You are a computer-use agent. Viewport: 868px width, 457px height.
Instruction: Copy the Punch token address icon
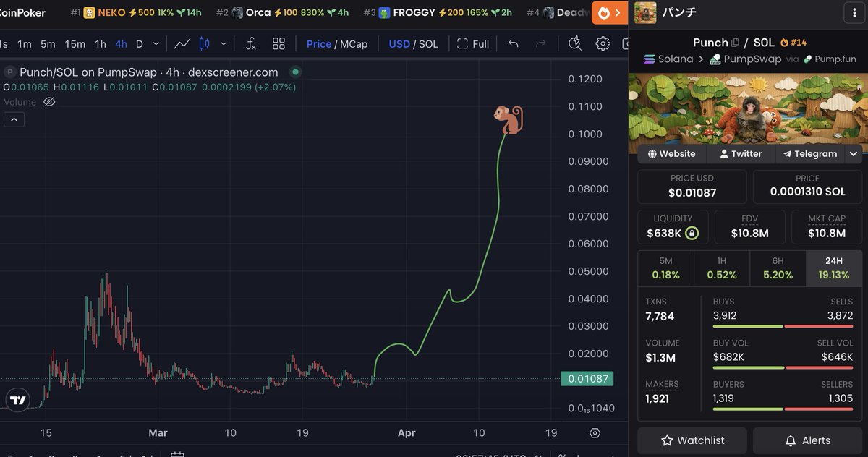point(736,43)
